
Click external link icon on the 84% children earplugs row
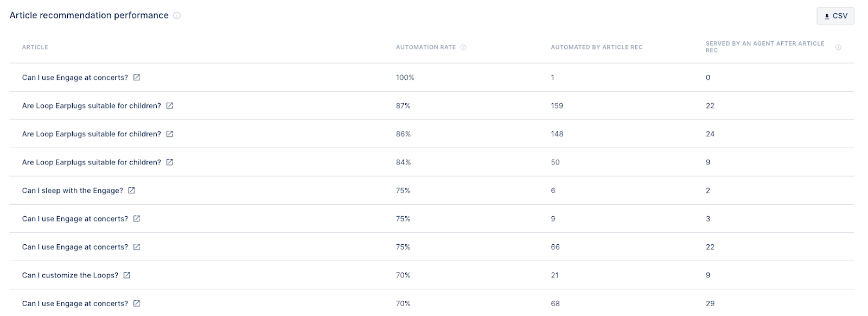pyautogui.click(x=169, y=162)
